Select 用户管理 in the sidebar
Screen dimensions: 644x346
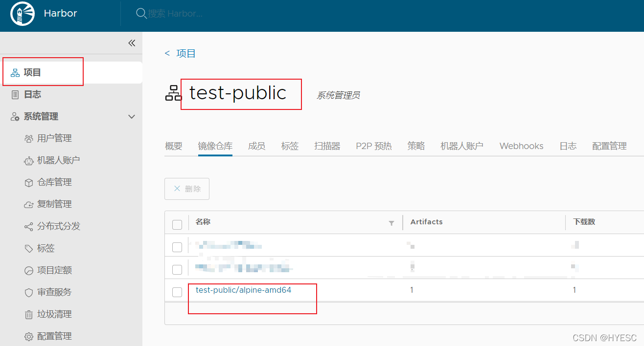pos(54,138)
